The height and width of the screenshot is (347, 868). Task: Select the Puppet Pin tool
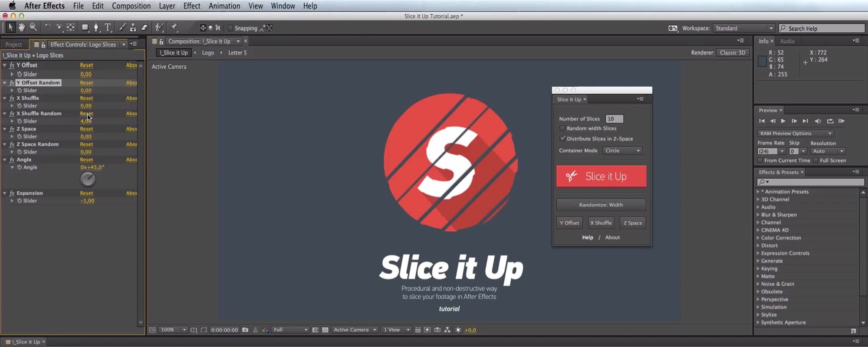click(174, 27)
